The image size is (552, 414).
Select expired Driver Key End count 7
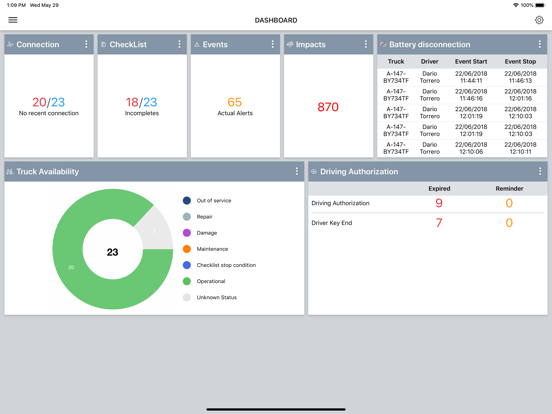coord(439,222)
